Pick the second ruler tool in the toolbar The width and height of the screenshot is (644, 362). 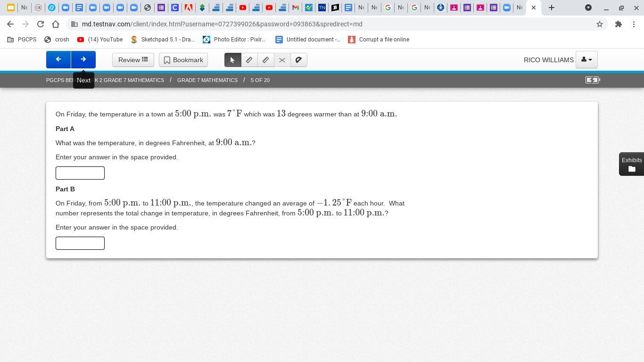coord(265,60)
